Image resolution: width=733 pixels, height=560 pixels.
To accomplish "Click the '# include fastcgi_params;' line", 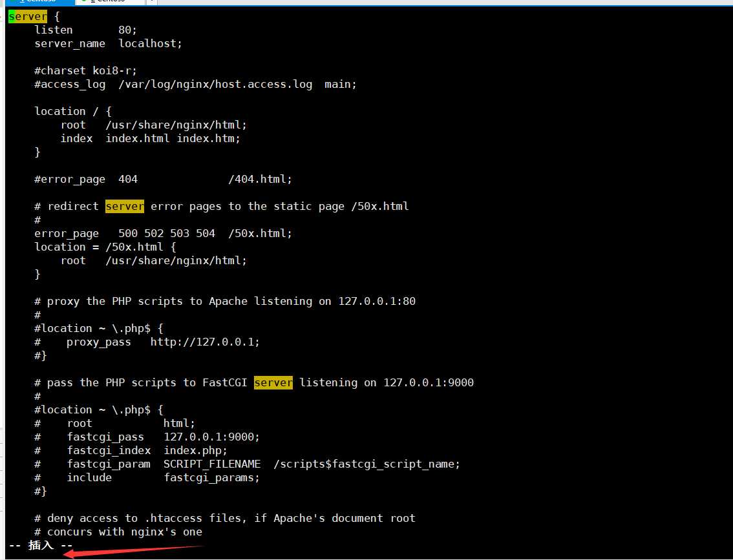I will click(x=147, y=477).
